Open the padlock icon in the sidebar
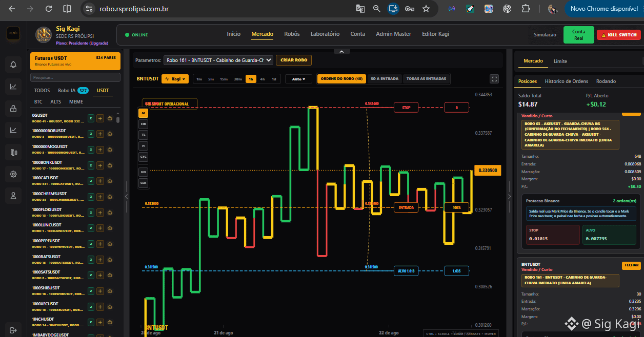 coord(13,108)
